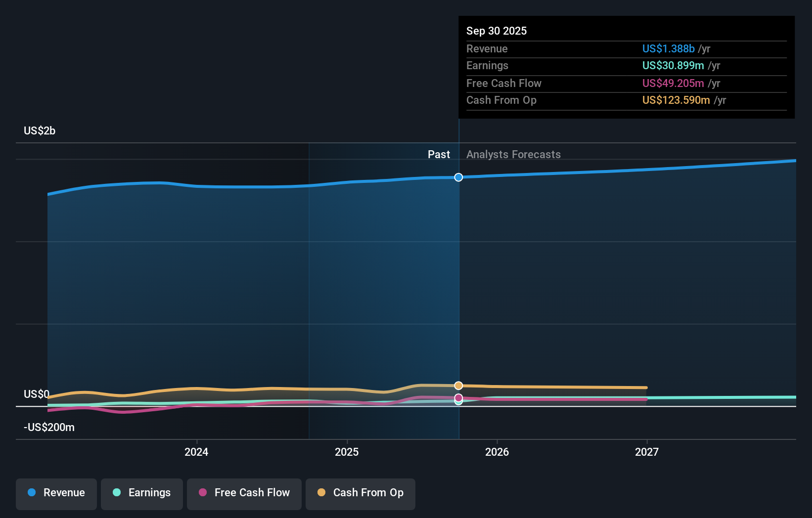Click the teal Earnings legend dot
Image resolution: width=812 pixels, height=518 pixels.
tap(116, 493)
